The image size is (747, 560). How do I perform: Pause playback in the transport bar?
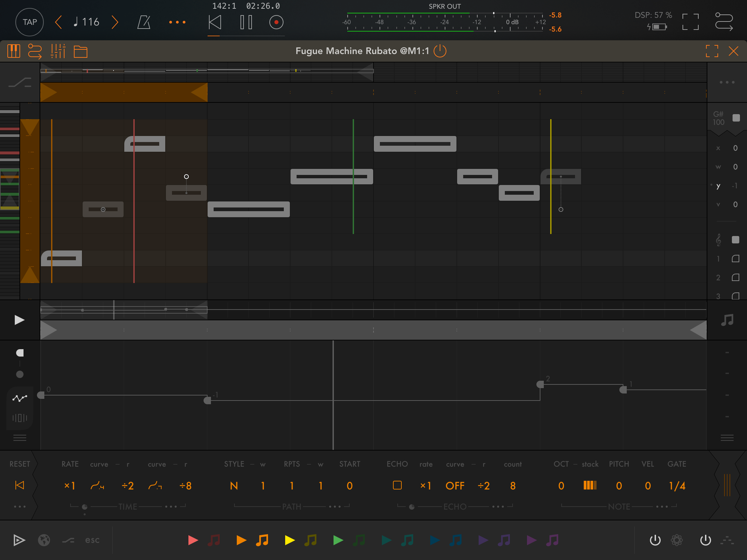click(246, 22)
